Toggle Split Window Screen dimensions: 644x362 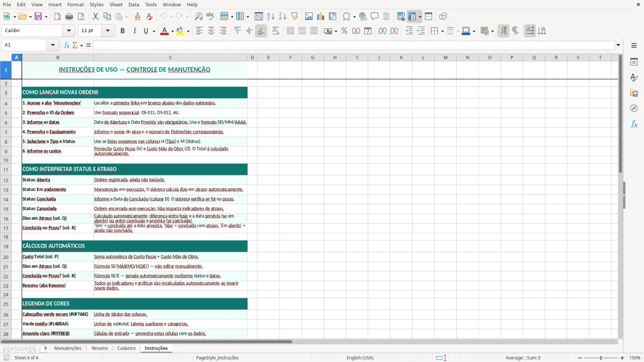(429, 17)
